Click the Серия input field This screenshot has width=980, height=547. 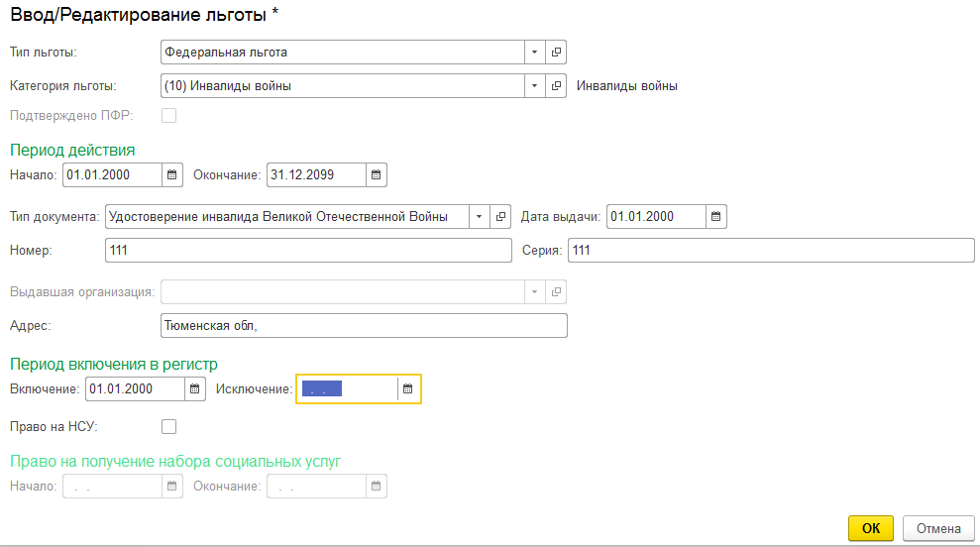[770, 251]
